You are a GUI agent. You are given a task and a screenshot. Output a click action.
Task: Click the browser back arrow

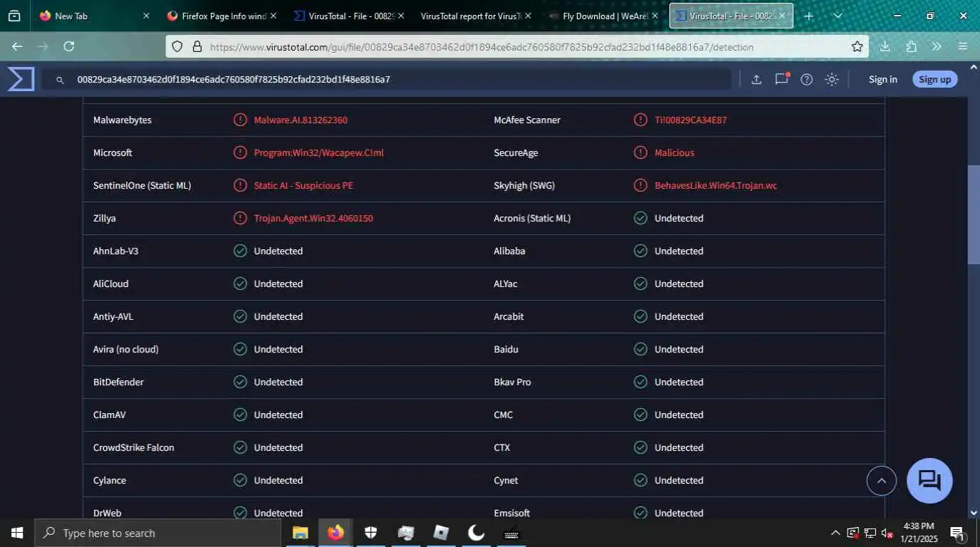coord(17,46)
